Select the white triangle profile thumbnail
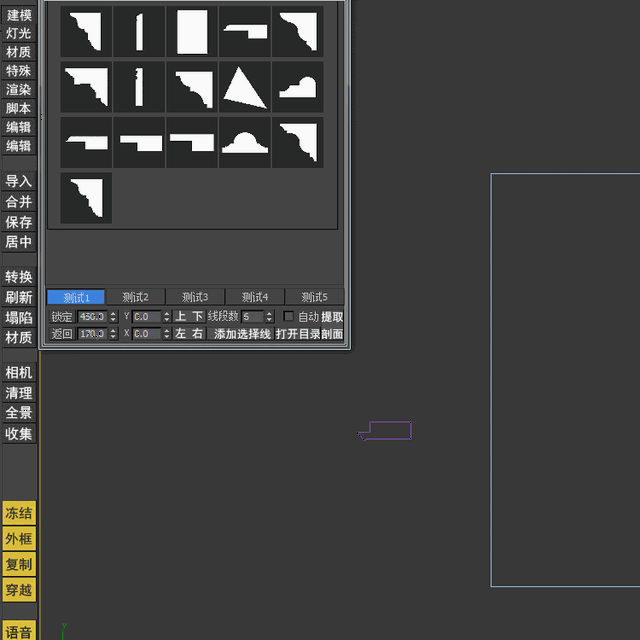Screen dimensions: 640x640 pos(244,87)
